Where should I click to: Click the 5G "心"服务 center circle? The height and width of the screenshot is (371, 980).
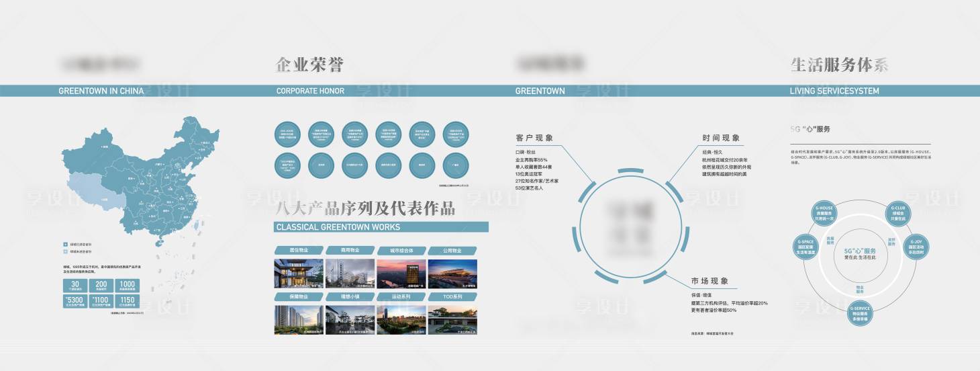(861, 254)
